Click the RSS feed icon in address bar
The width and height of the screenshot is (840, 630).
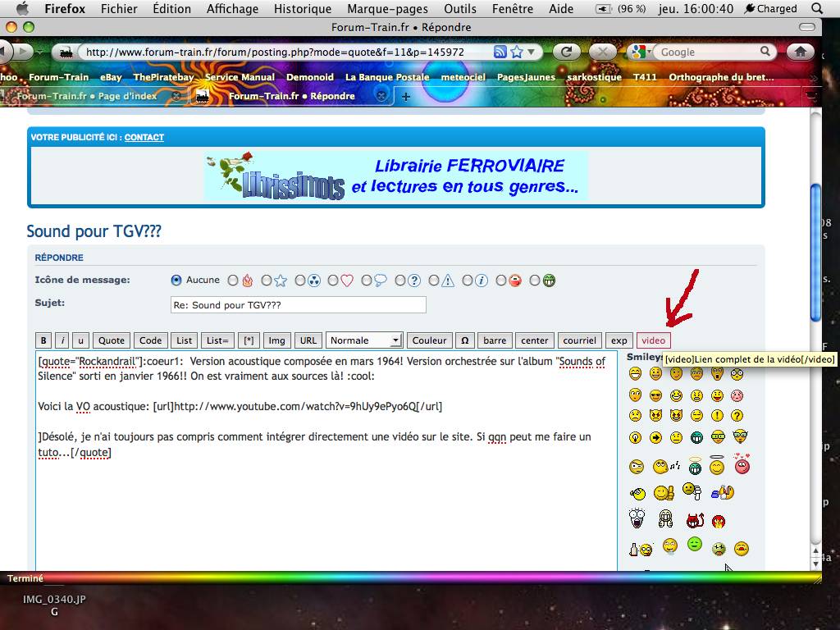click(x=500, y=52)
